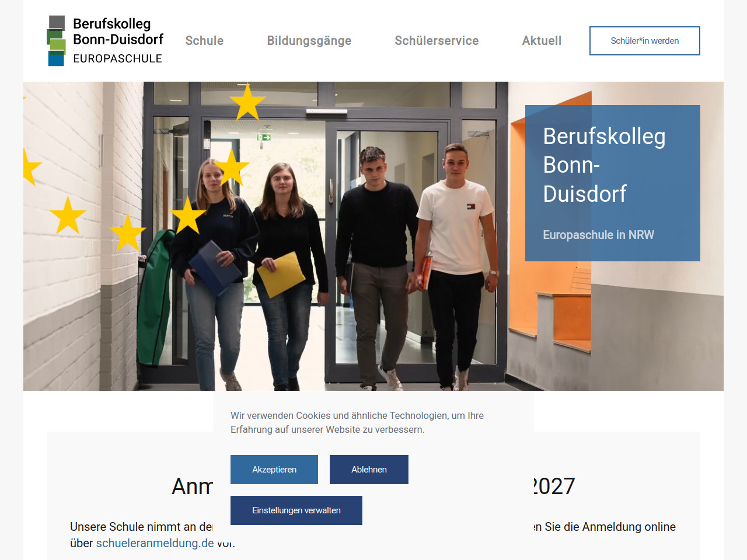
Task: Select Schülerservice in the top navigation
Action: tap(437, 41)
